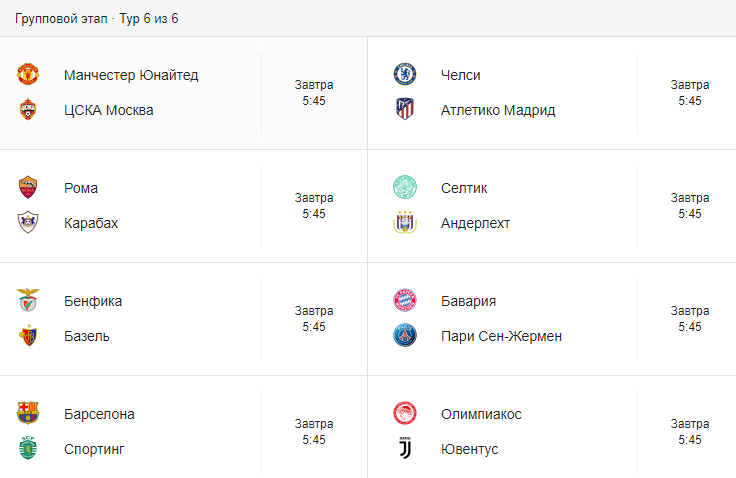The image size is (736, 478).
Task: Open the Карабах team link
Action: point(91,223)
